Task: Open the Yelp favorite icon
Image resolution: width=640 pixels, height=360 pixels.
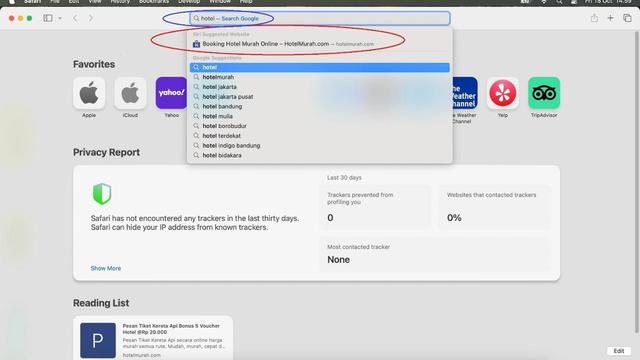Action: click(x=503, y=93)
